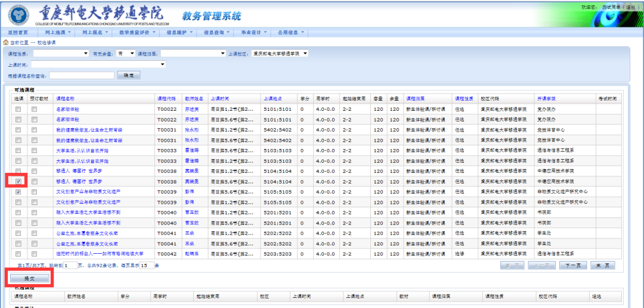Viewport: 644px width, 308px height.
Task: Open the 上课校区 campus dropdown
Action: [280, 54]
